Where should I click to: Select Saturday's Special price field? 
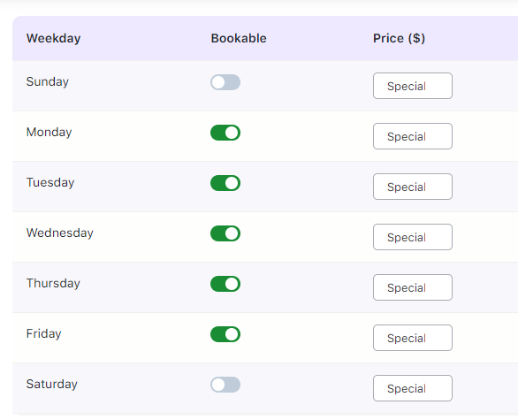click(x=413, y=388)
